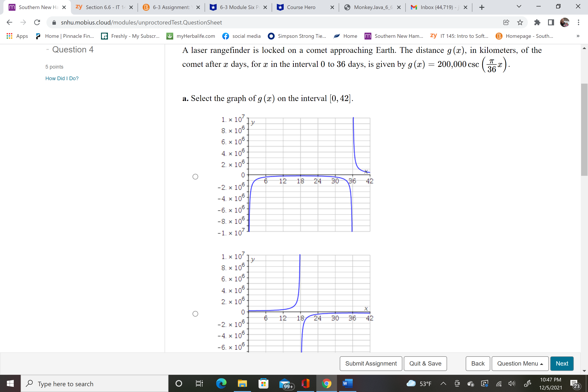Open the How Did I Do? link
This screenshot has height=392, width=588.
coord(62,78)
